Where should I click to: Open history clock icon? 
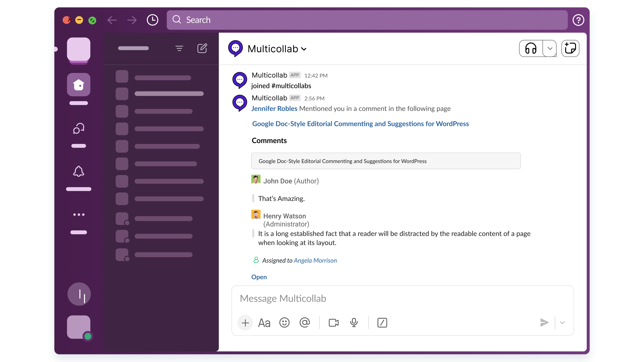(x=153, y=20)
